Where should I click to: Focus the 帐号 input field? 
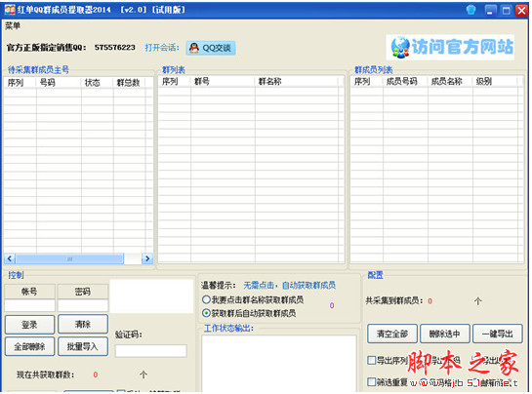29,305
